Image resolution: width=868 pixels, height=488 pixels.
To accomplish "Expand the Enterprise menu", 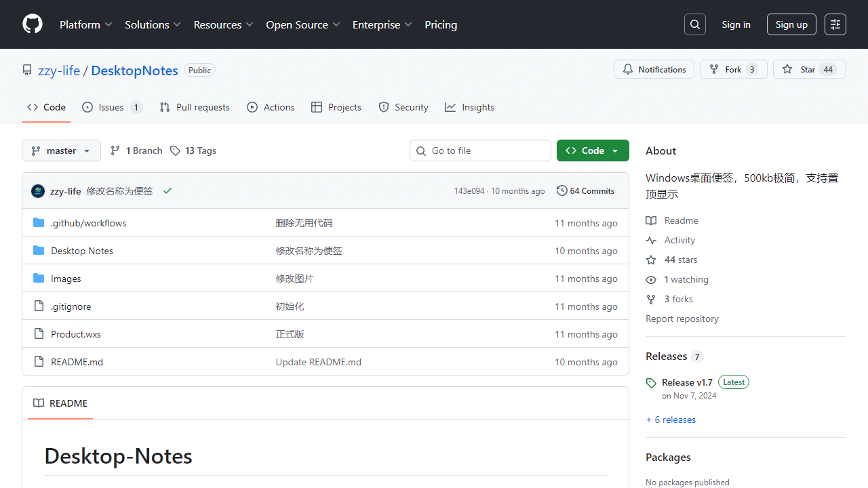I will point(382,24).
